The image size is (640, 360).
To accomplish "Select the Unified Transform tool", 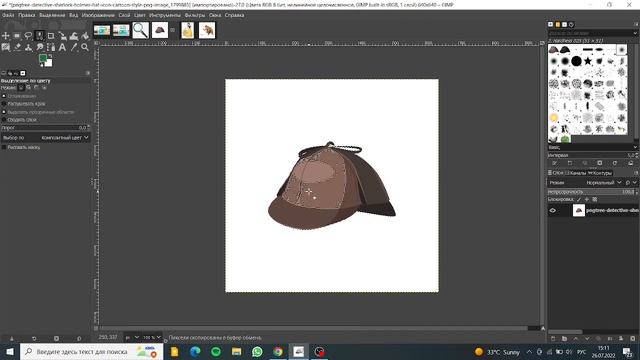I will [x=62, y=36].
